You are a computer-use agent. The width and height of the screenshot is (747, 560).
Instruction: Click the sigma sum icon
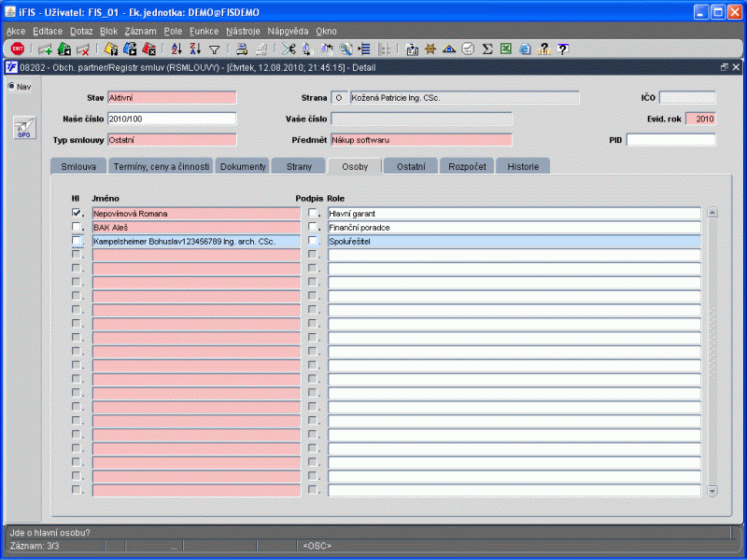coord(486,49)
